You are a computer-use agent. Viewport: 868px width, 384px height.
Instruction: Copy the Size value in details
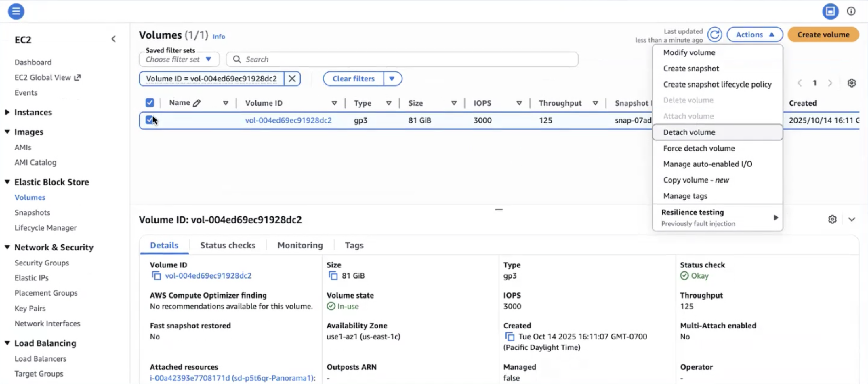coord(333,276)
